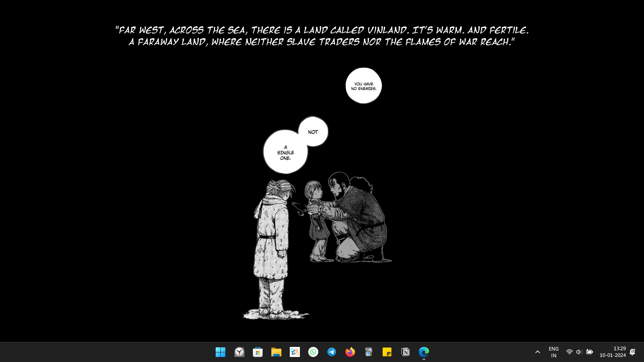Mute audio via the speaker tray icon
The image size is (644, 362).
(x=579, y=352)
